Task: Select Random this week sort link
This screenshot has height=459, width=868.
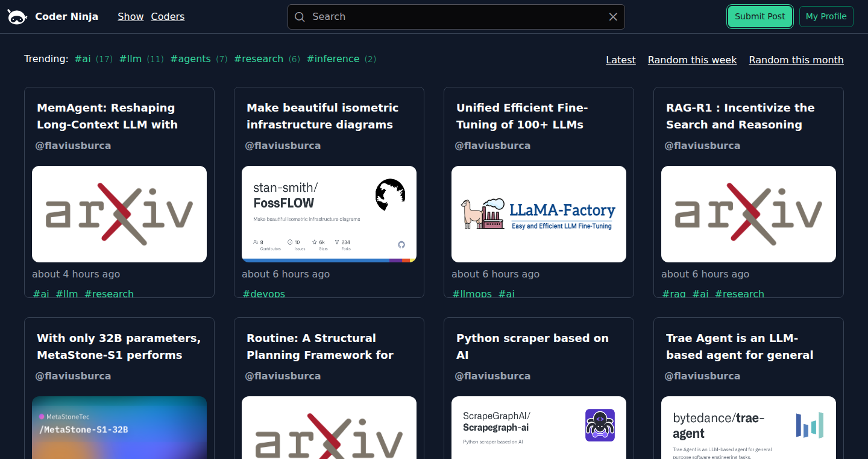Action: 692,60
